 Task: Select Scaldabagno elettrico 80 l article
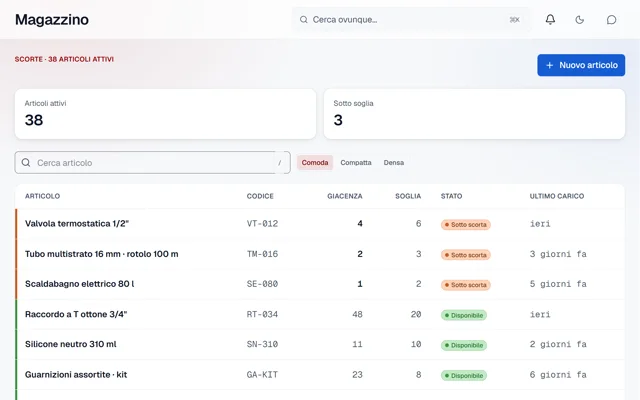click(80, 284)
